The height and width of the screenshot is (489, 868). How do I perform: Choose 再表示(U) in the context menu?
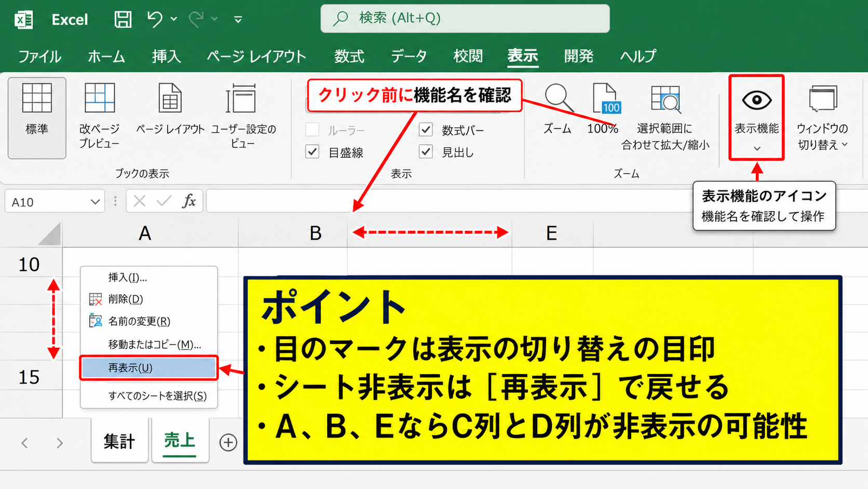point(148,368)
